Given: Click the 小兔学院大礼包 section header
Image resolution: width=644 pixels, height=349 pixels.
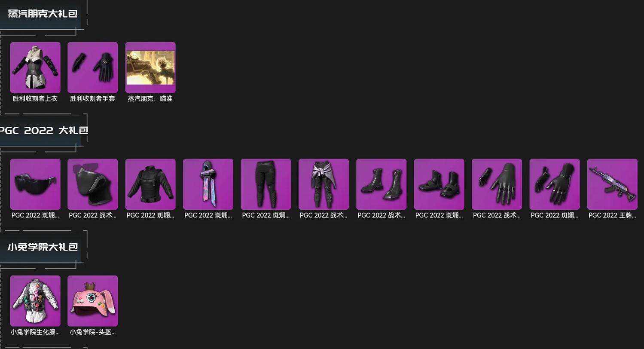Looking at the screenshot, I should [x=43, y=247].
